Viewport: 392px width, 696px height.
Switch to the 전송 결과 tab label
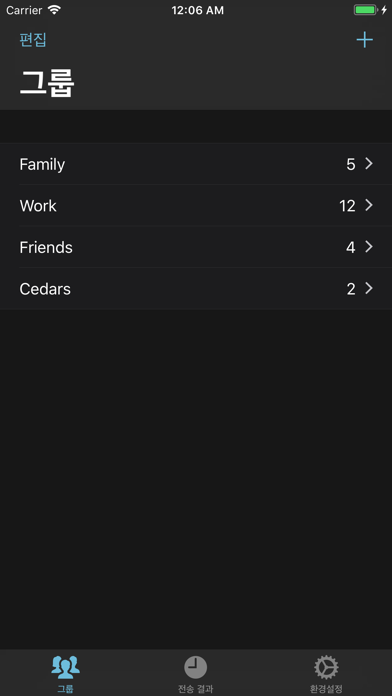[x=196, y=689]
